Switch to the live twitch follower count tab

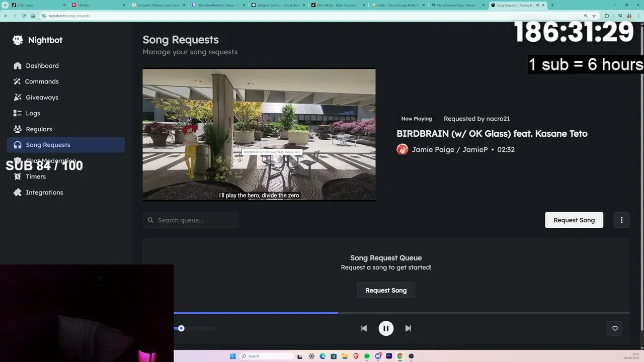coord(158,5)
